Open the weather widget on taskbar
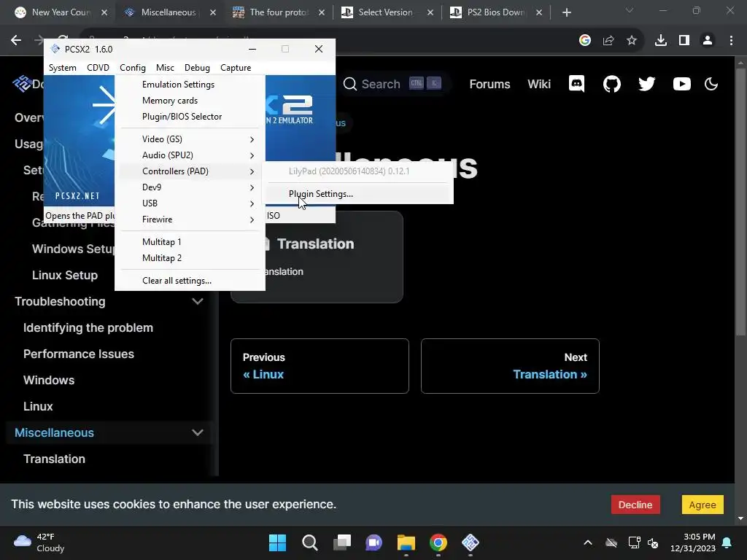747x560 pixels. point(39,542)
